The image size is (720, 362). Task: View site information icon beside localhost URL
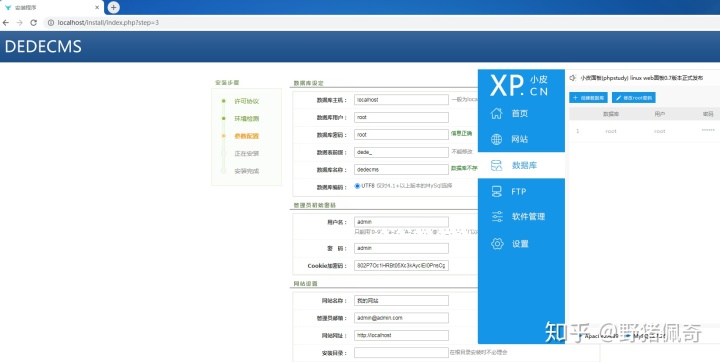[51, 23]
